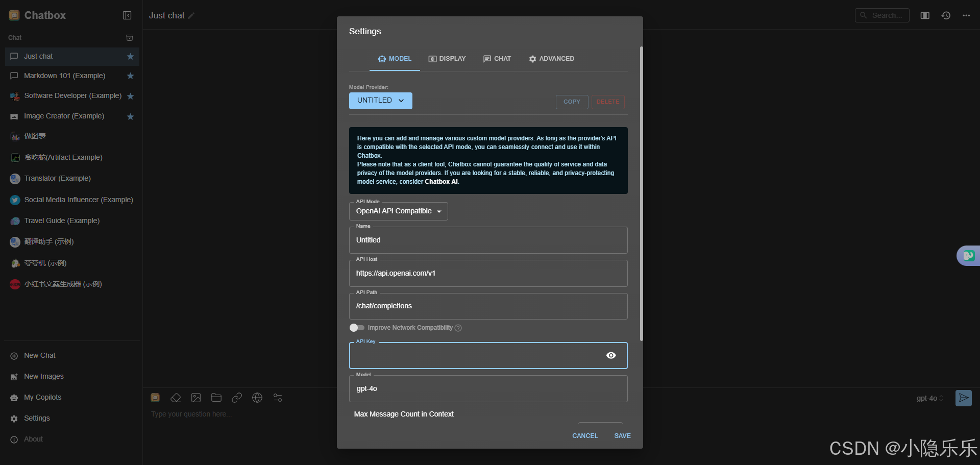Open UNTITLED model provider dropdown

click(x=381, y=101)
